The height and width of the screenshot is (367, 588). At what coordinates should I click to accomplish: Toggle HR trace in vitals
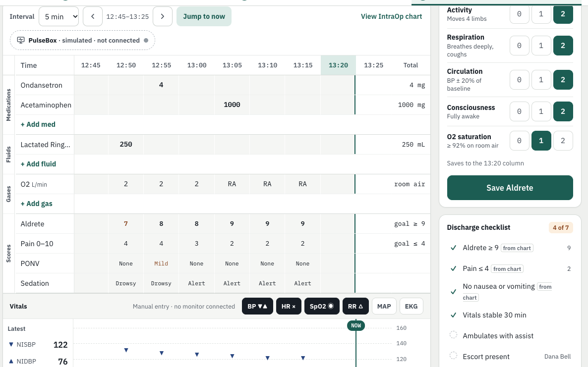click(289, 306)
